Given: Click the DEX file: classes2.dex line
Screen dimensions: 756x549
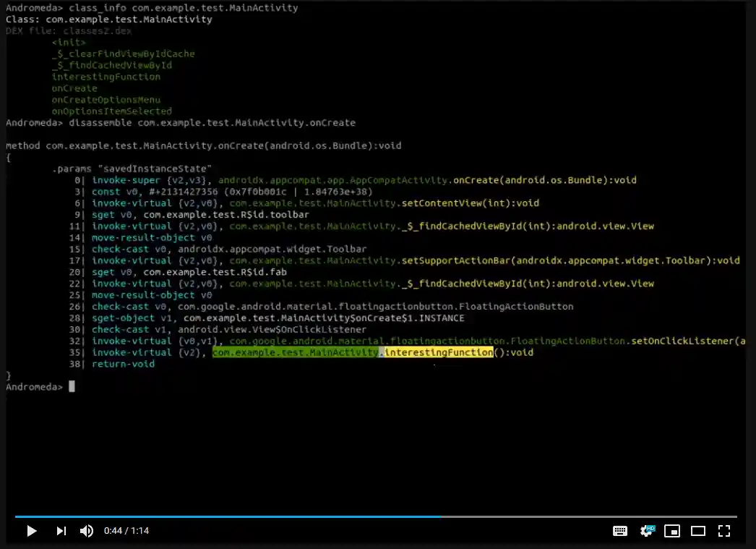Looking at the screenshot, I should 69,31.
